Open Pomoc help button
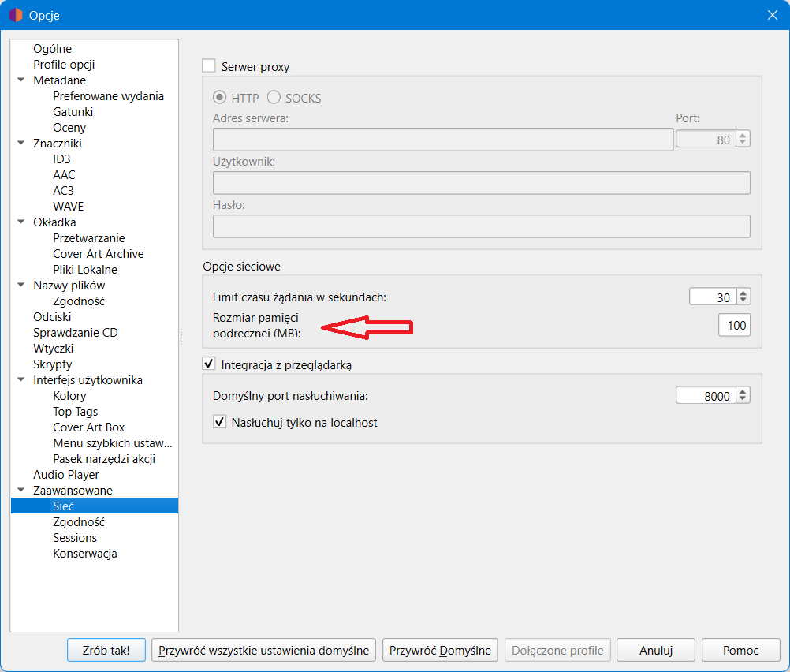 [740, 651]
